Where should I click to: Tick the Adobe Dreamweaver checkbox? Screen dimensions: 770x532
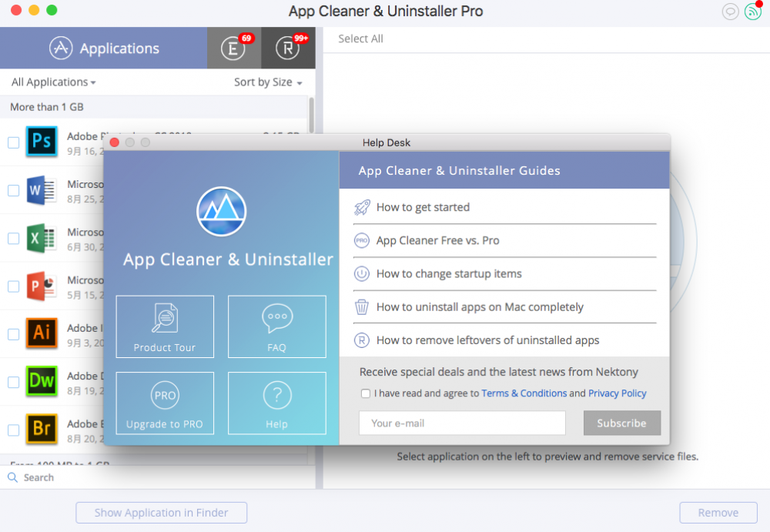14,382
